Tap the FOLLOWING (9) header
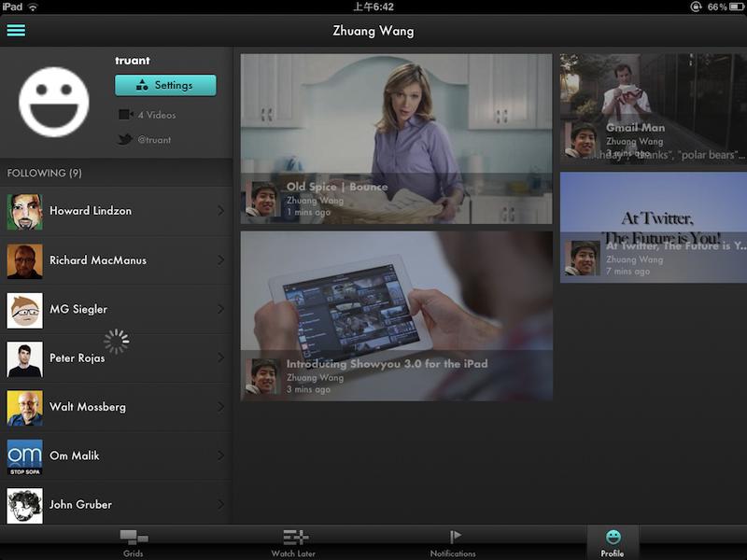 pos(44,173)
